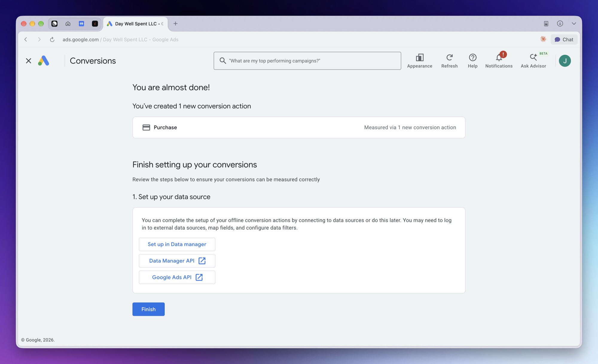The width and height of the screenshot is (598, 364).
Task: Switch to the Day Well Spent LLC tab
Action: tap(136, 24)
